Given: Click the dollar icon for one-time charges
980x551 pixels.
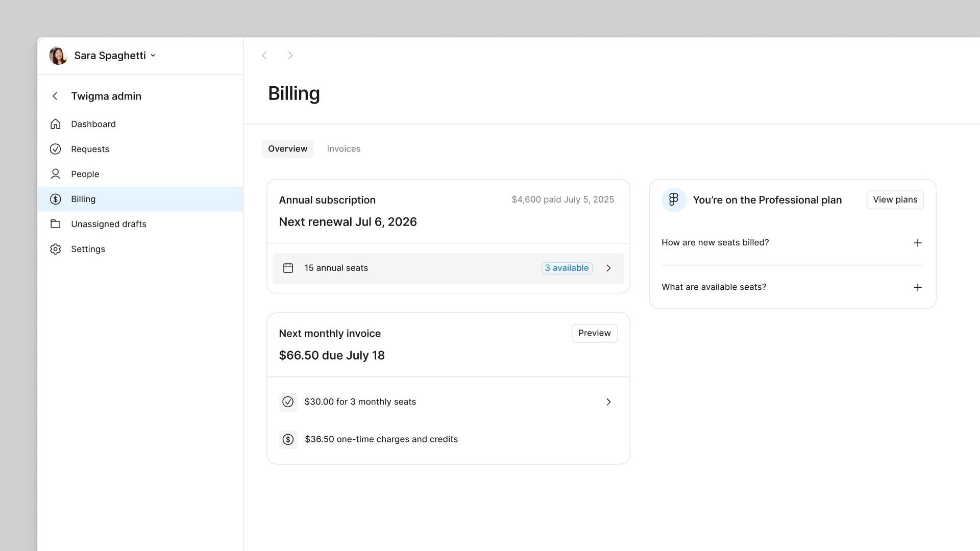Looking at the screenshot, I should point(288,439).
